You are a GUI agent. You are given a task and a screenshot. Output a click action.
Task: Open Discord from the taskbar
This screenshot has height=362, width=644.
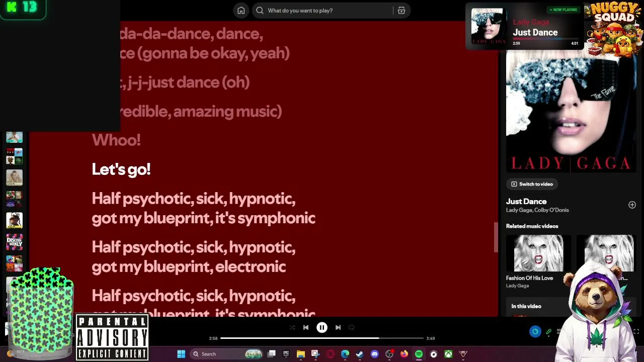374,354
